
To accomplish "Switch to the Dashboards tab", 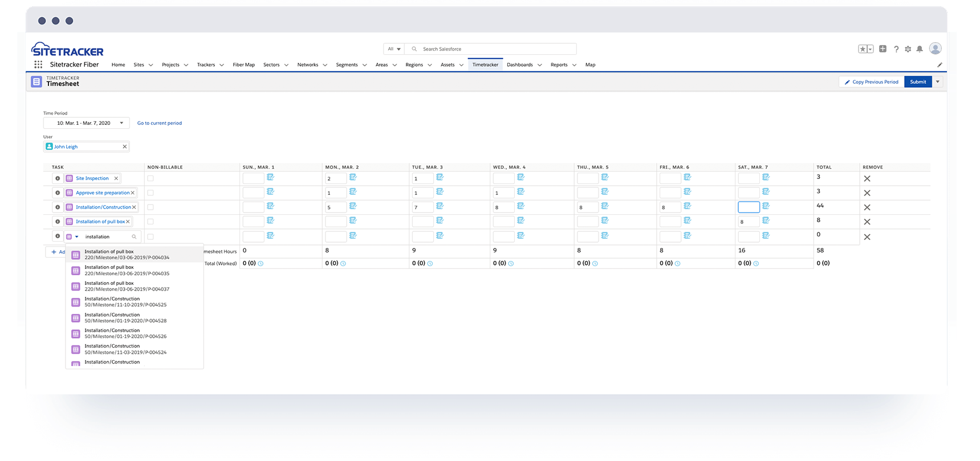I will tap(519, 65).
